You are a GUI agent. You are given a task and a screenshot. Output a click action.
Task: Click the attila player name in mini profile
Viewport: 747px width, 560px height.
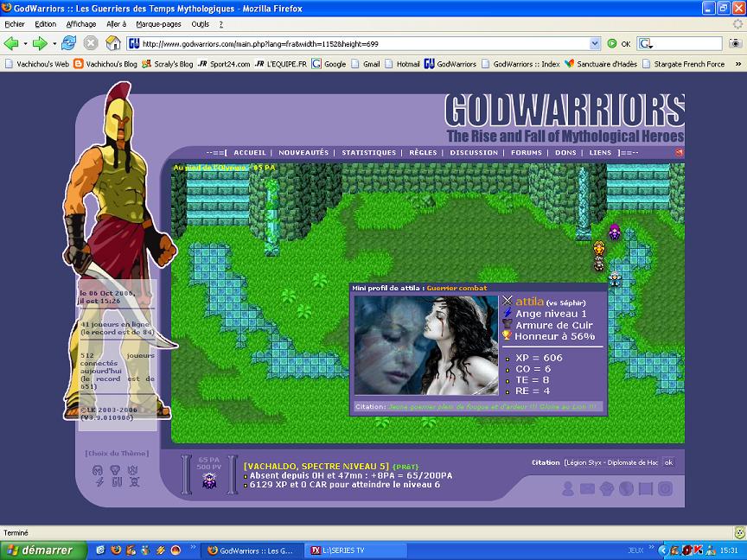point(529,302)
